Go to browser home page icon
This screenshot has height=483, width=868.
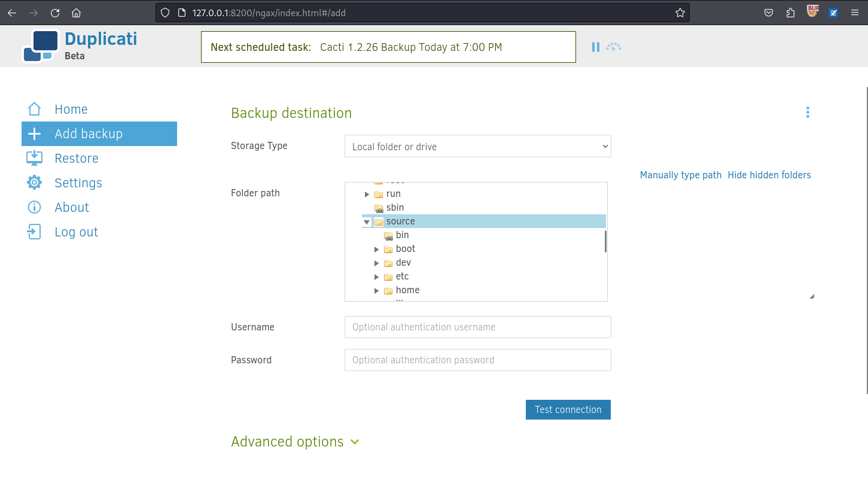point(76,13)
